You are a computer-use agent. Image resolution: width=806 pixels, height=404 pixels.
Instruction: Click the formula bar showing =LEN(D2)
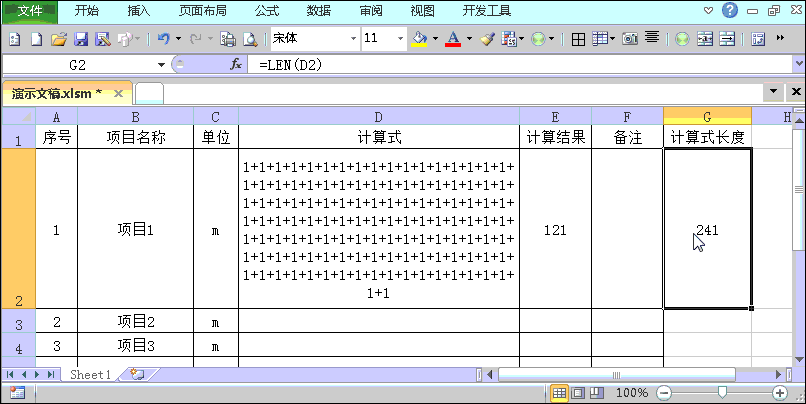[521, 65]
